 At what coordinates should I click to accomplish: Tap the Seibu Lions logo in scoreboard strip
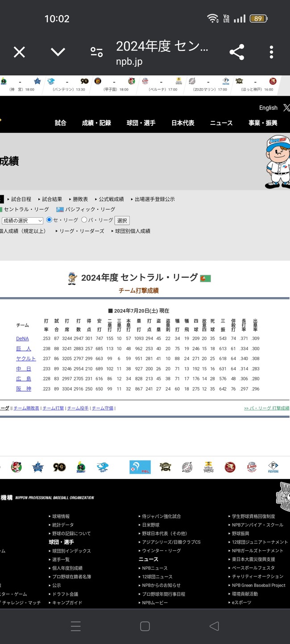point(145,81)
